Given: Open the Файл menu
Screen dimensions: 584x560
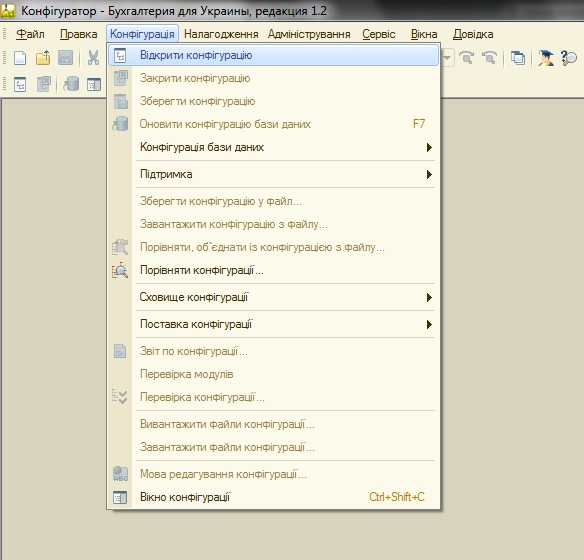Looking at the screenshot, I should tap(30, 34).
